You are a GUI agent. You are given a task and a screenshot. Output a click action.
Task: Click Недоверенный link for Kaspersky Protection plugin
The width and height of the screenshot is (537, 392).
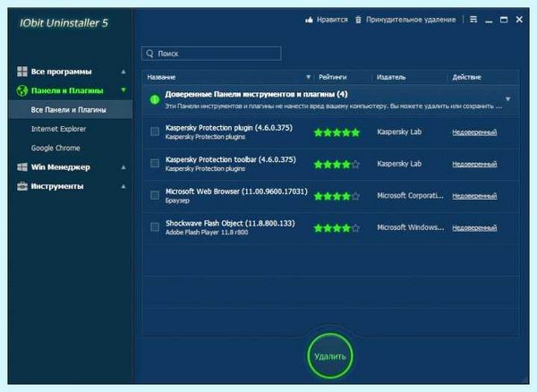pos(474,132)
